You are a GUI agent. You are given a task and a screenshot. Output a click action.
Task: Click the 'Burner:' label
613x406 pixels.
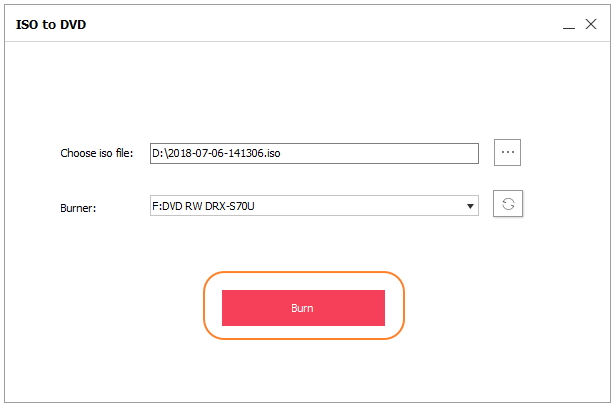78,208
